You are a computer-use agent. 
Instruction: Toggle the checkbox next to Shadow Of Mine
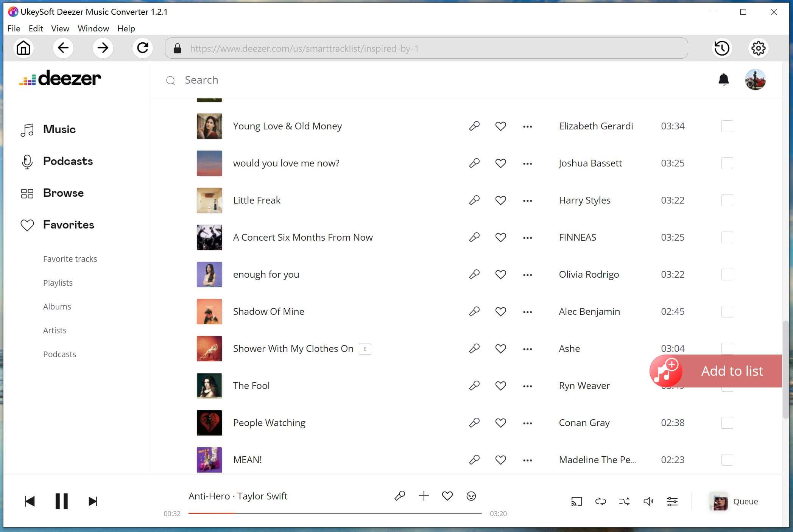(x=726, y=311)
